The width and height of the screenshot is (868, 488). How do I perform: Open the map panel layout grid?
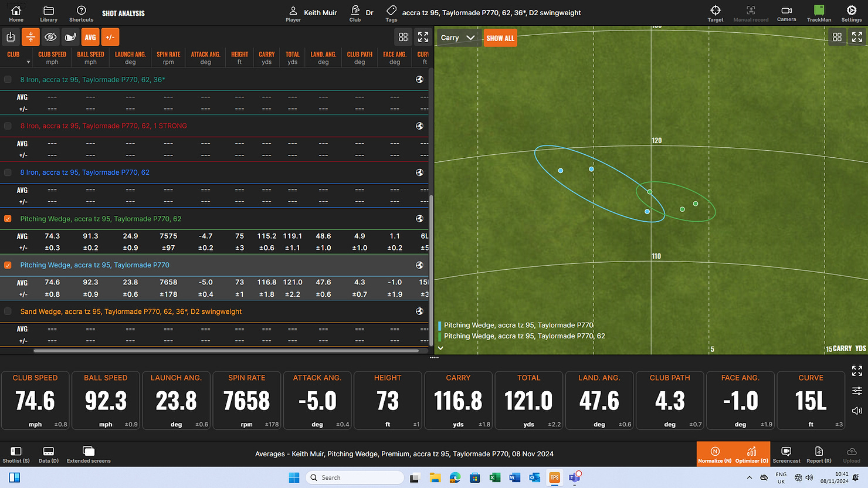pyautogui.click(x=837, y=37)
